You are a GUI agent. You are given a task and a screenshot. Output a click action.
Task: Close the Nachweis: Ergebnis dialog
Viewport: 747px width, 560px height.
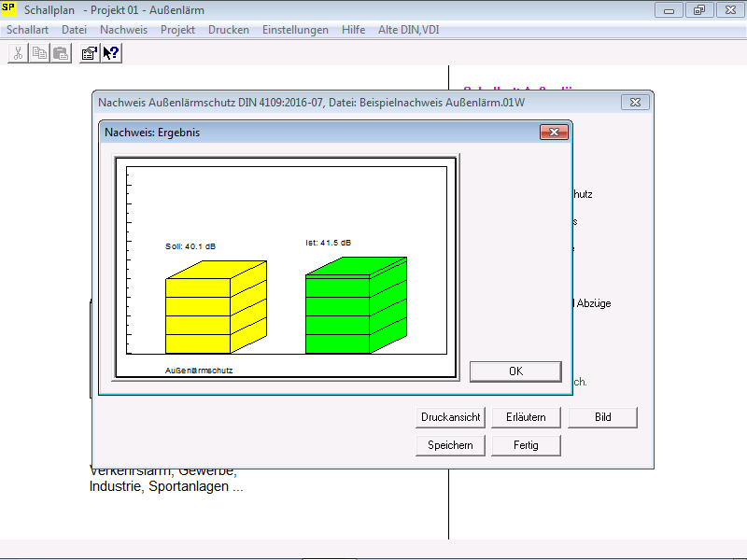(x=554, y=132)
